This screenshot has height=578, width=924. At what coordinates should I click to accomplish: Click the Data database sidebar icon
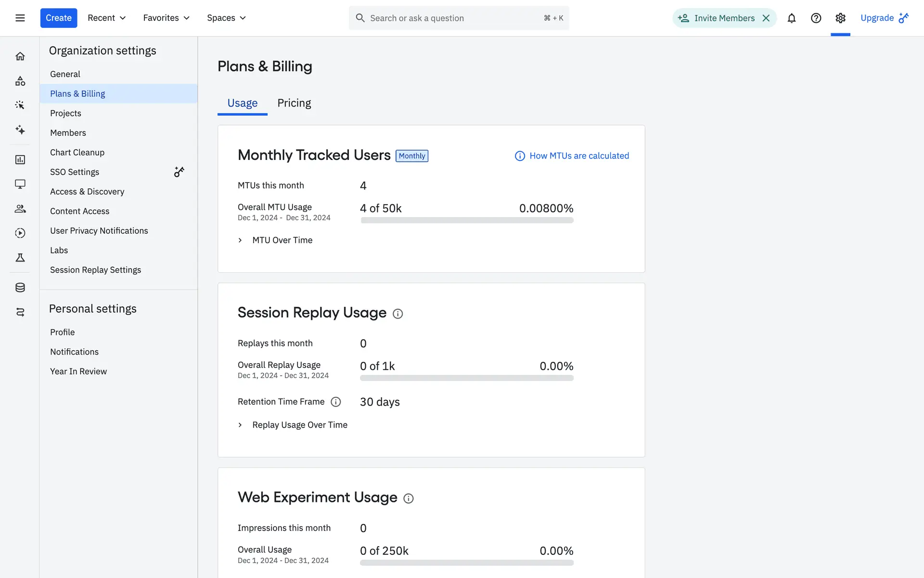(20, 288)
